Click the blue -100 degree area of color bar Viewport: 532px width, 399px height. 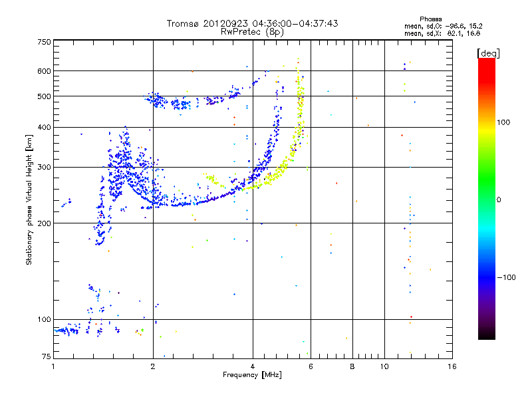tap(487, 277)
